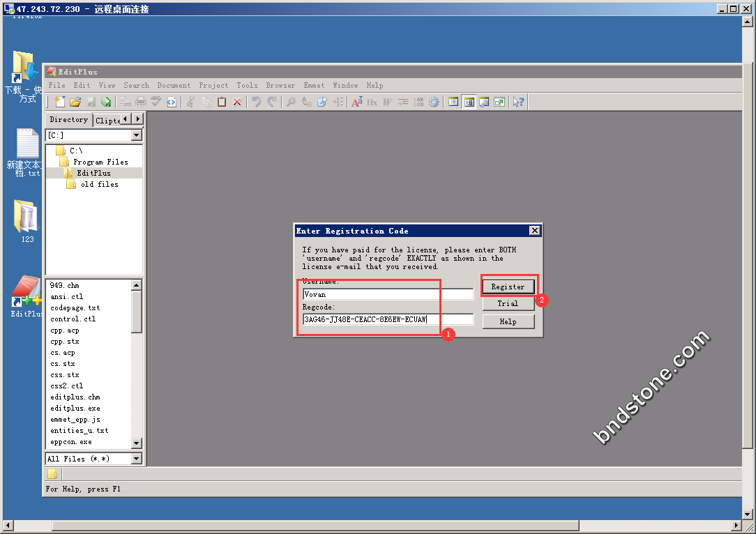Open the All Files filter dropdown
This screenshot has width=756, height=534.
click(136, 459)
